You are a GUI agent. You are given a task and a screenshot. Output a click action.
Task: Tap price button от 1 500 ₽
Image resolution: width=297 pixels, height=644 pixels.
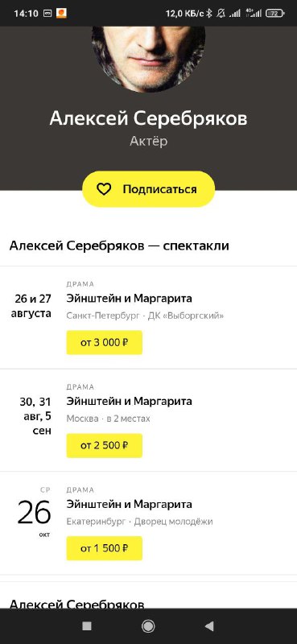105,548
